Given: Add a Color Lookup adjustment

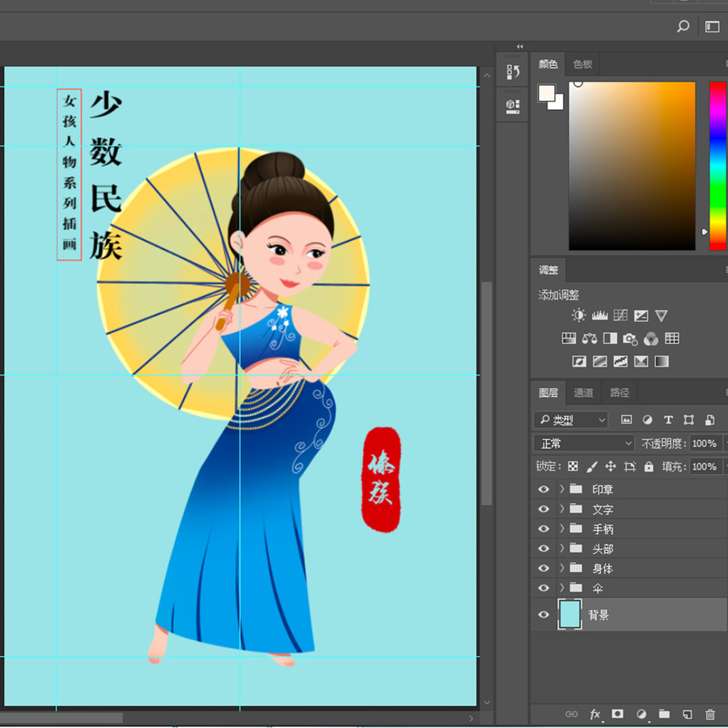Looking at the screenshot, I should pos(672,338).
